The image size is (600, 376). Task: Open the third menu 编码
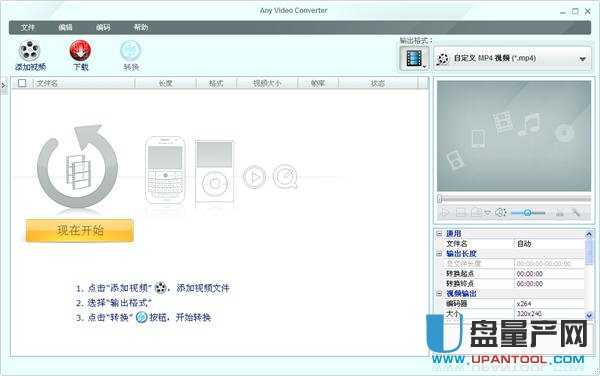[103, 27]
